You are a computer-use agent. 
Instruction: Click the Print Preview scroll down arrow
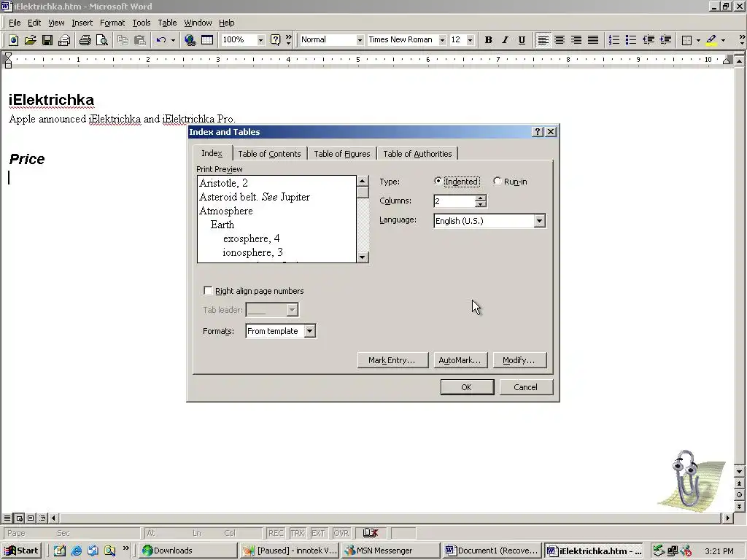click(x=363, y=257)
